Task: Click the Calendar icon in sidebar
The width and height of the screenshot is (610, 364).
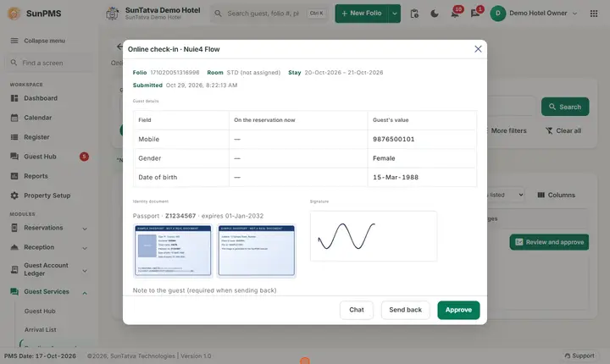Action: click(14, 118)
